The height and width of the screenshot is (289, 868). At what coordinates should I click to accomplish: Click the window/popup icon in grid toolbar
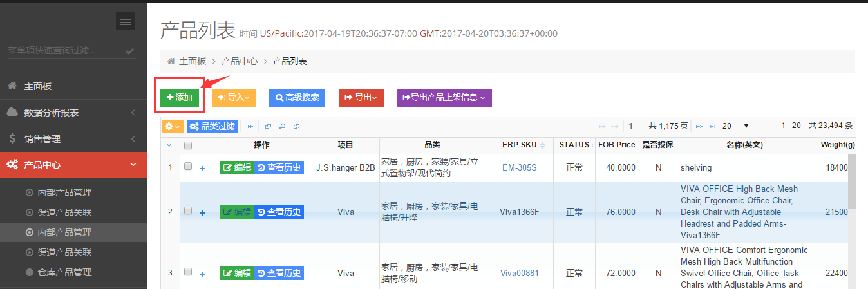pyautogui.click(x=269, y=126)
